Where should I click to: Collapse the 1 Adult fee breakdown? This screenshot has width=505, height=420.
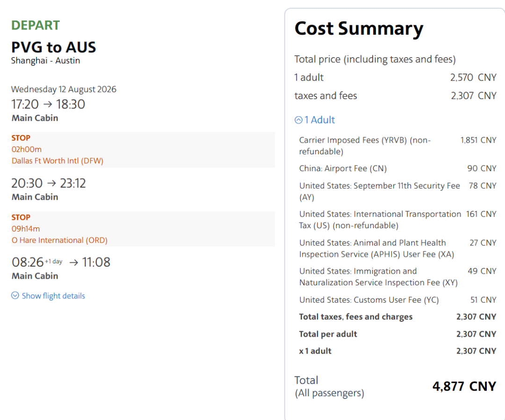pyautogui.click(x=319, y=120)
